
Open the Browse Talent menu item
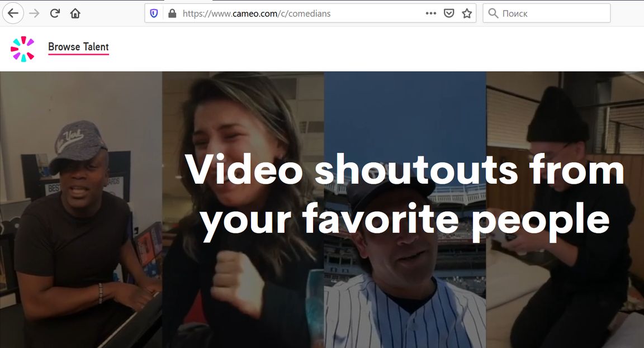(x=78, y=47)
